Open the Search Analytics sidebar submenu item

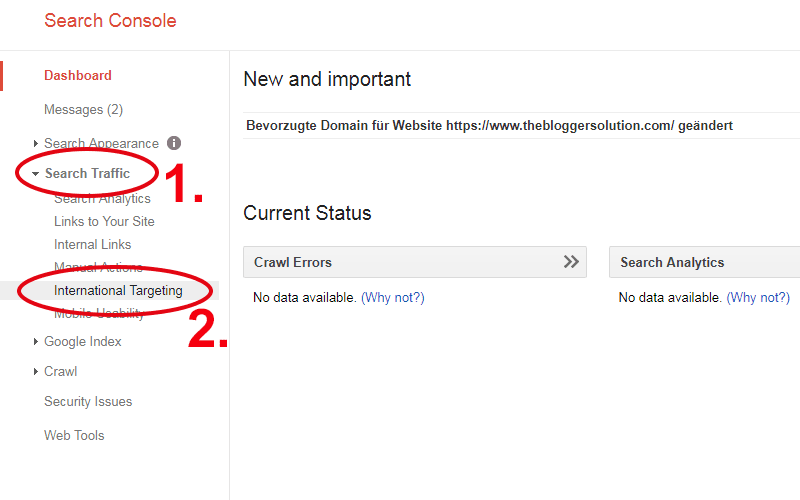102,198
